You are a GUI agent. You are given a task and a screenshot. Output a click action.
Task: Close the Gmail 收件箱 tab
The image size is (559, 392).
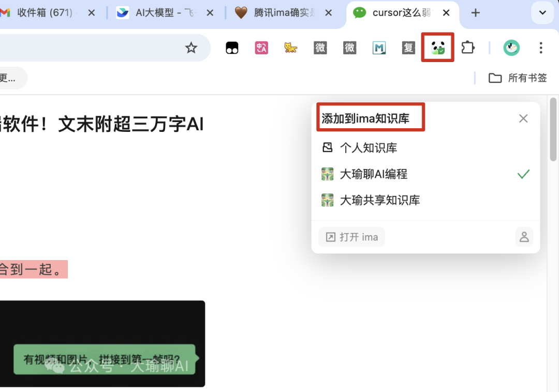pos(92,13)
